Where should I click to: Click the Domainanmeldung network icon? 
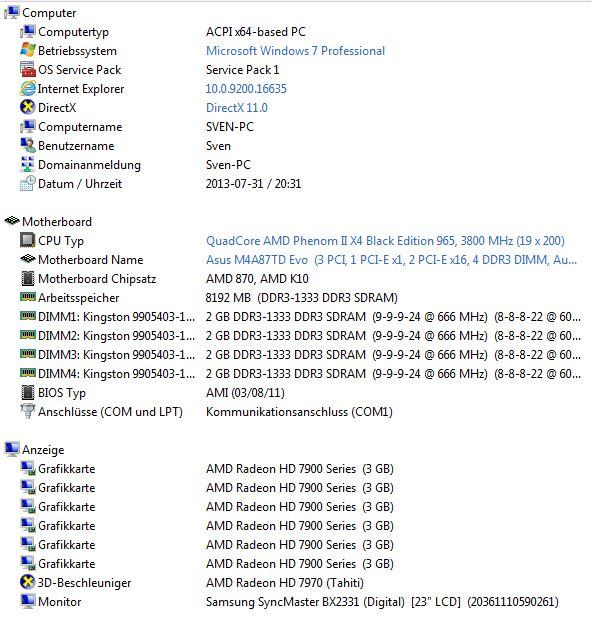(x=27, y=164)
